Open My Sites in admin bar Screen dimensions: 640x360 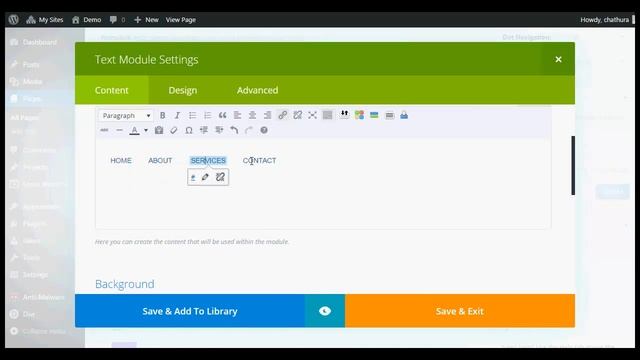[x=45, y=20]
